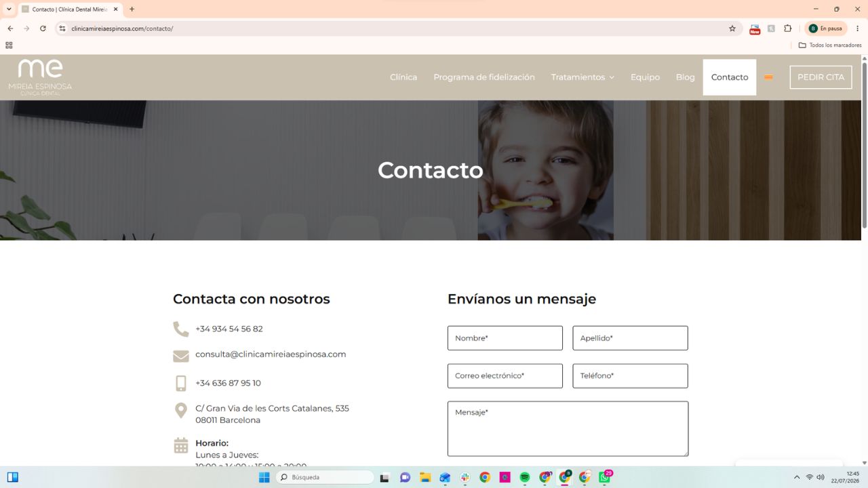Open the Todos los marcadores folder
The width and height of the screenshot is (868, 488).
click(x=830, y=45)
